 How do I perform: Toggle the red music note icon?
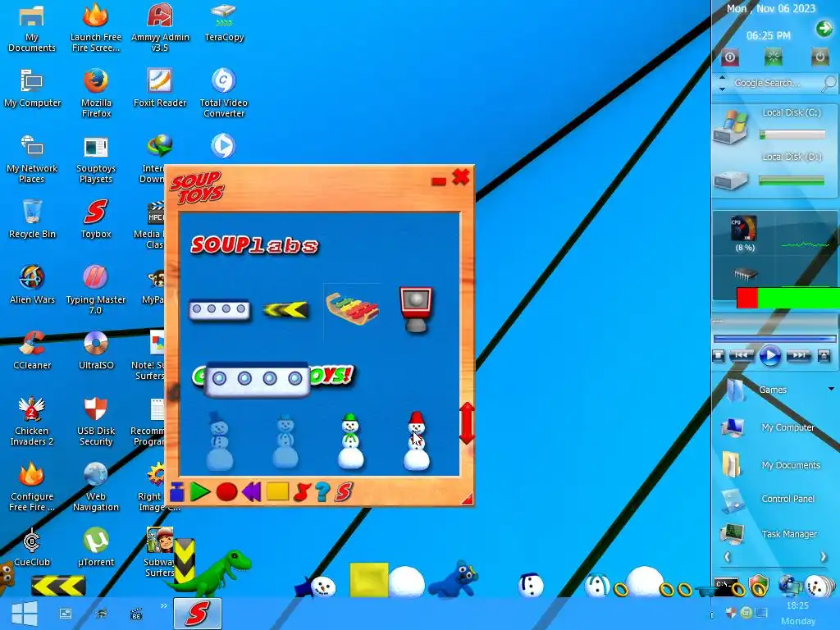(x=302, y=491)
